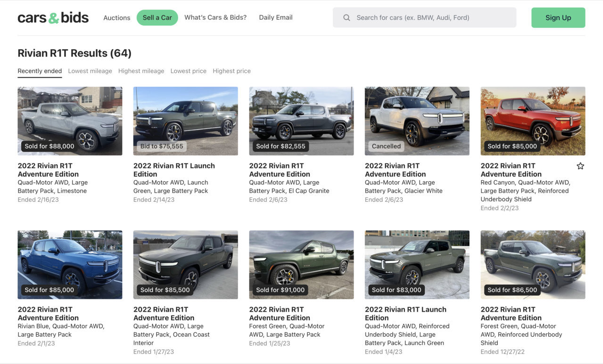Click title of Glacier White R1T listing
The width and height of the screenshot is (603, 364).
tap(395, 170)
